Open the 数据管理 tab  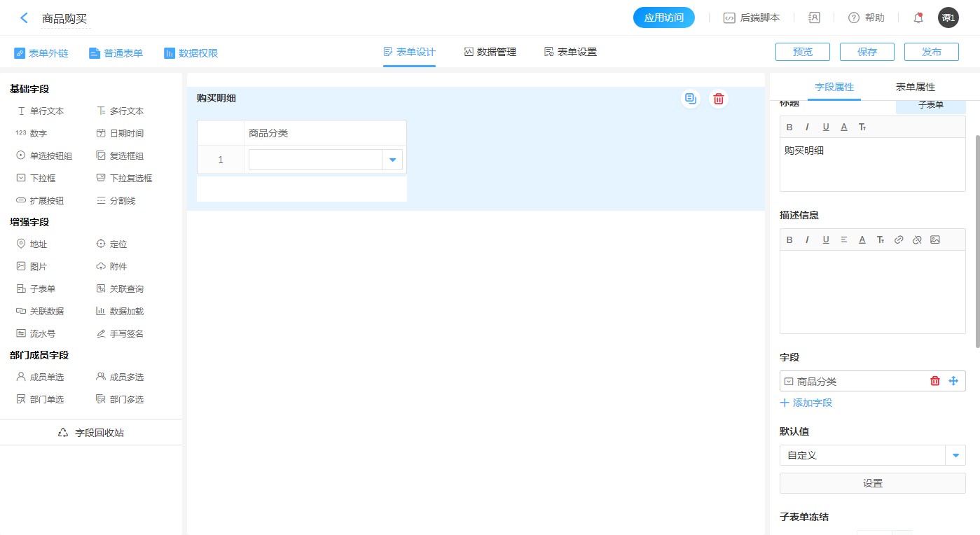tap(490, 52)
